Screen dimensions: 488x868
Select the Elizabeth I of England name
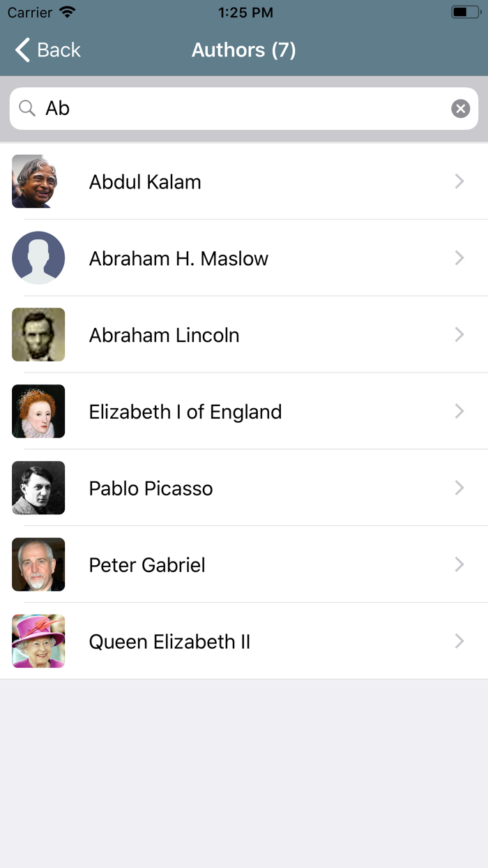tap(185, 412)
